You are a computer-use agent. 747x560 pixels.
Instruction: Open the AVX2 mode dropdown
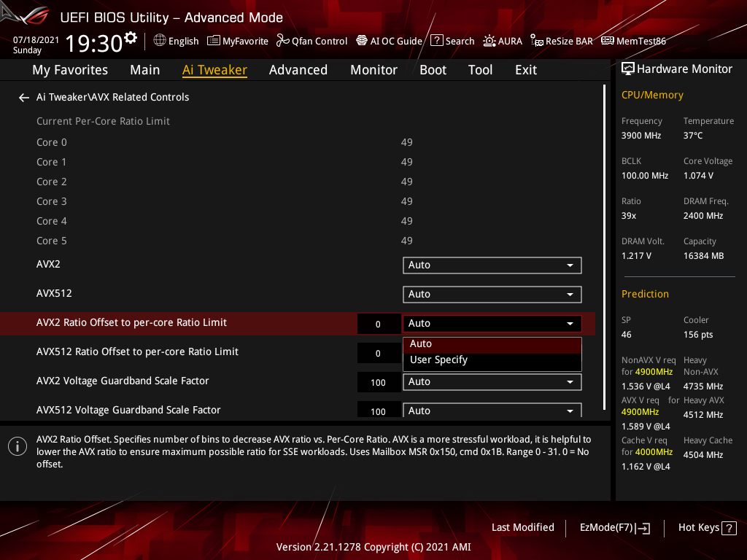[x=492, y=265]
